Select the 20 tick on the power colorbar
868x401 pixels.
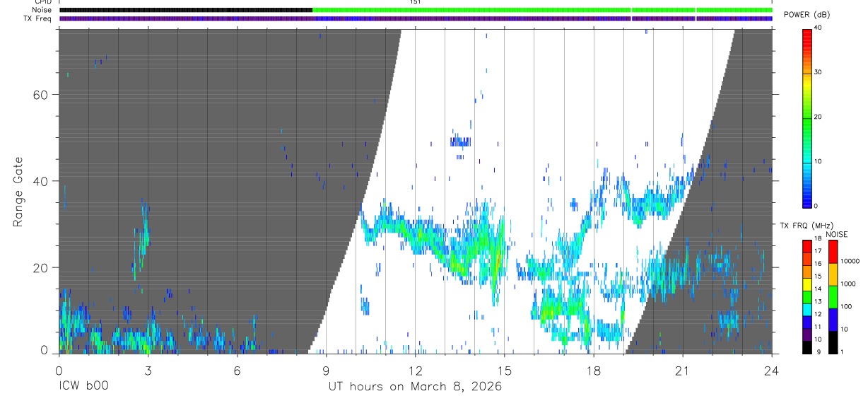(x=818, y=117)
